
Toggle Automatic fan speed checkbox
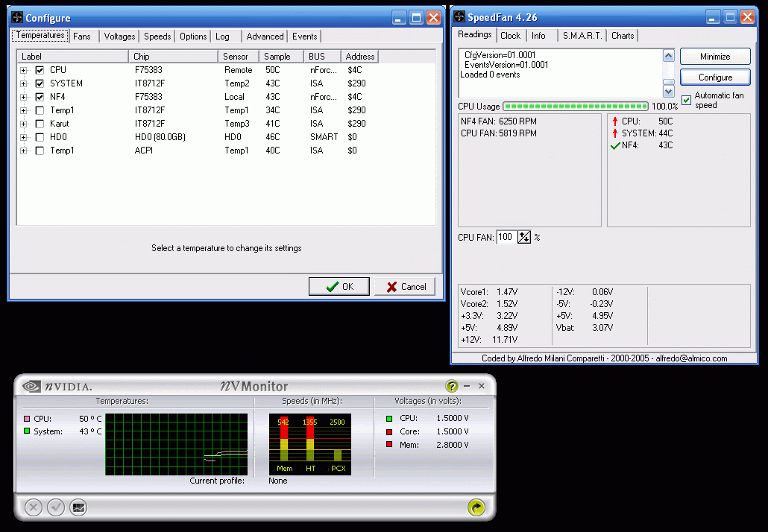tap(686, 100)
